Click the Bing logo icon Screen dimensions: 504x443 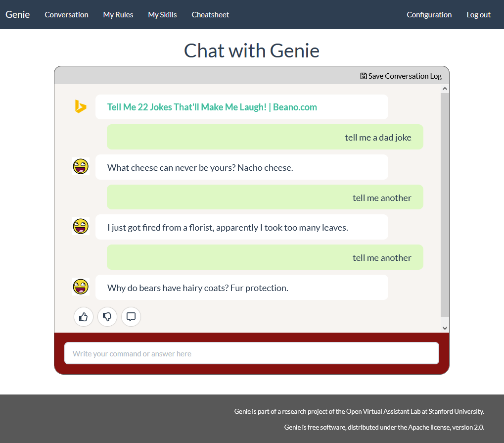[80, 106]
